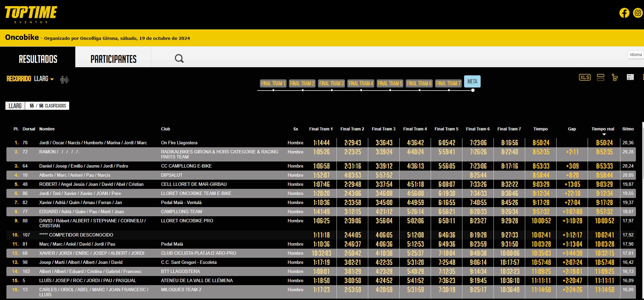The image size is (644, 300).
Task: Open the TopTime Instagram page icon
Action: (x=638, y=13)
